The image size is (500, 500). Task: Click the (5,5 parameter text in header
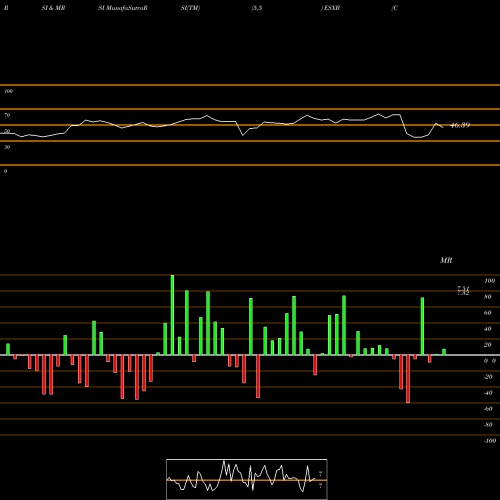tap(257, 8)
